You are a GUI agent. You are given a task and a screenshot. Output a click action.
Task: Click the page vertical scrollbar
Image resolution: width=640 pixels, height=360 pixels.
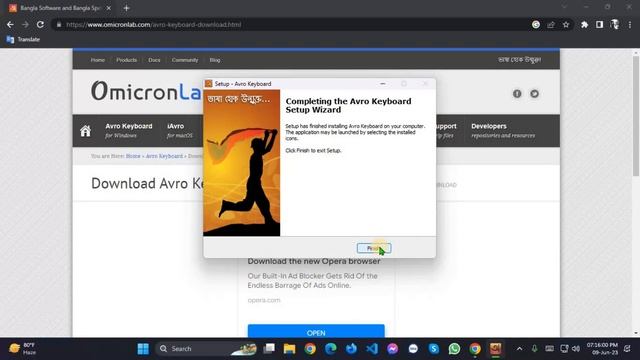tap(636, 116)
